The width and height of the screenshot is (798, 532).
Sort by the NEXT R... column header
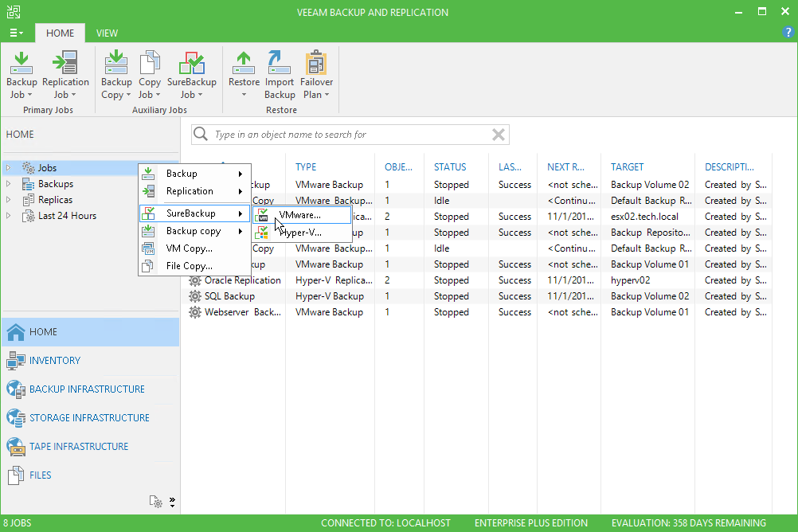coord(565,167)
